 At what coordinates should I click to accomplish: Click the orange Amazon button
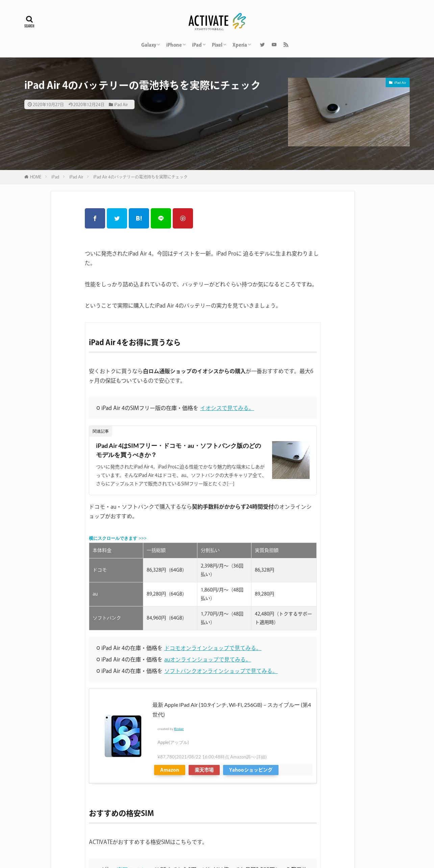click(x=170, y=770)
